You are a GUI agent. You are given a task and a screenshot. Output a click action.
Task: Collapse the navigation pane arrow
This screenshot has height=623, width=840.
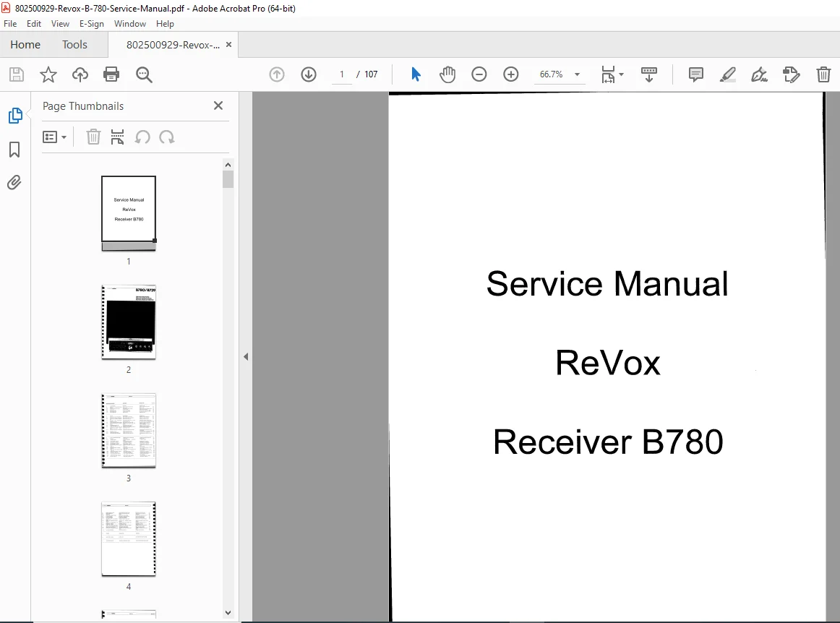pos(246,357)
